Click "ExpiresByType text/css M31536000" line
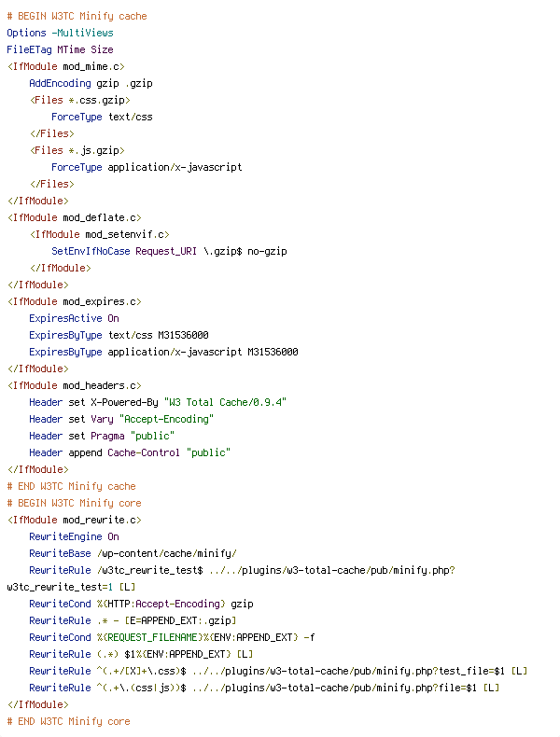Image resolution: width=560 pixels, height=737 pixels. (x=119, y=335)
